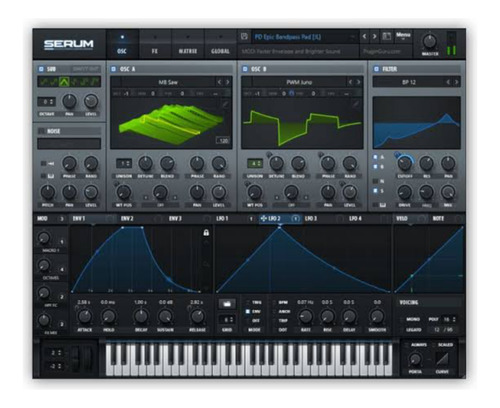Open the PWM Juno wavetable selector
Screen dimensions: 500x408
point(299,82)
